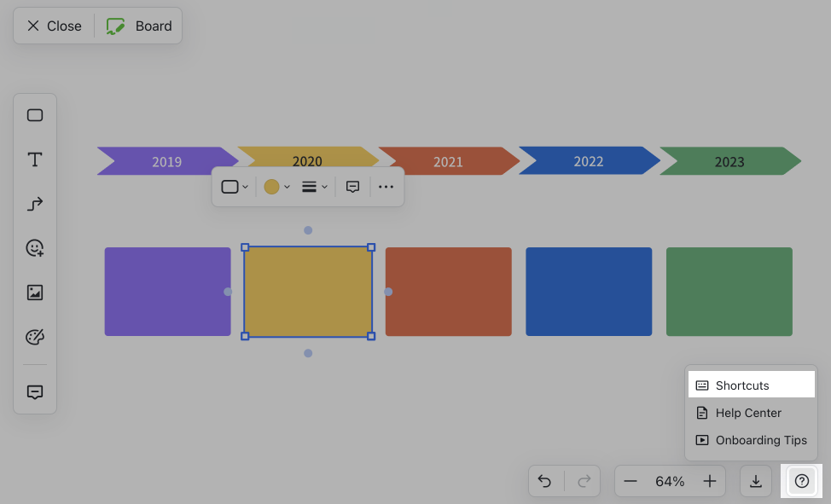The height and width of the screenshot is (504, 831).
Task: Select the comment tool in sidebar
Action: click(35, 392)
